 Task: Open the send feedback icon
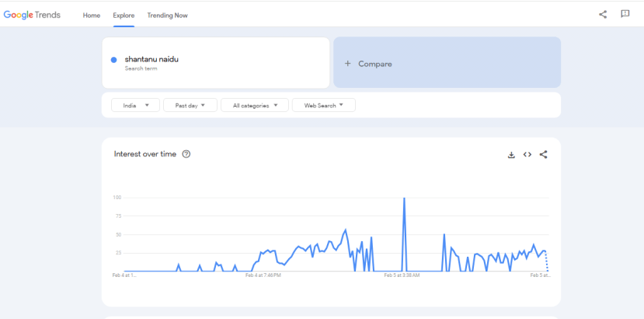click(x=625, y=15)
